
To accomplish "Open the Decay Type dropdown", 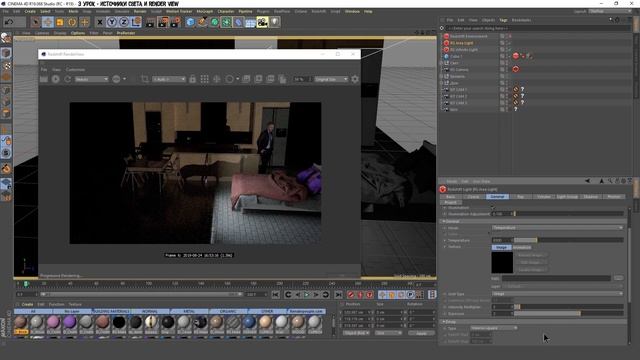I will pos(494,328).
